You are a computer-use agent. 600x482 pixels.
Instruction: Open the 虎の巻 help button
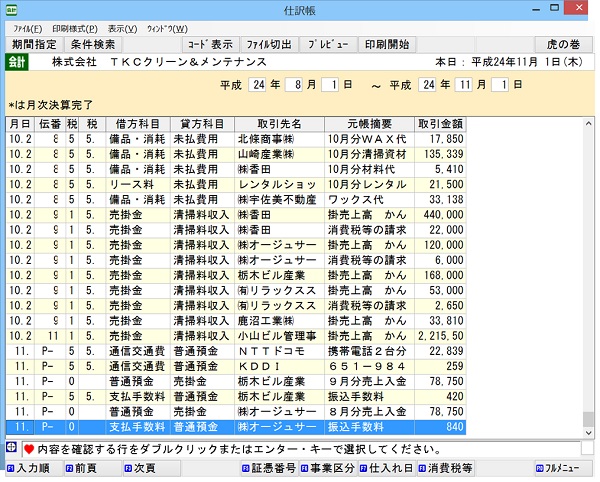point(563,45)
